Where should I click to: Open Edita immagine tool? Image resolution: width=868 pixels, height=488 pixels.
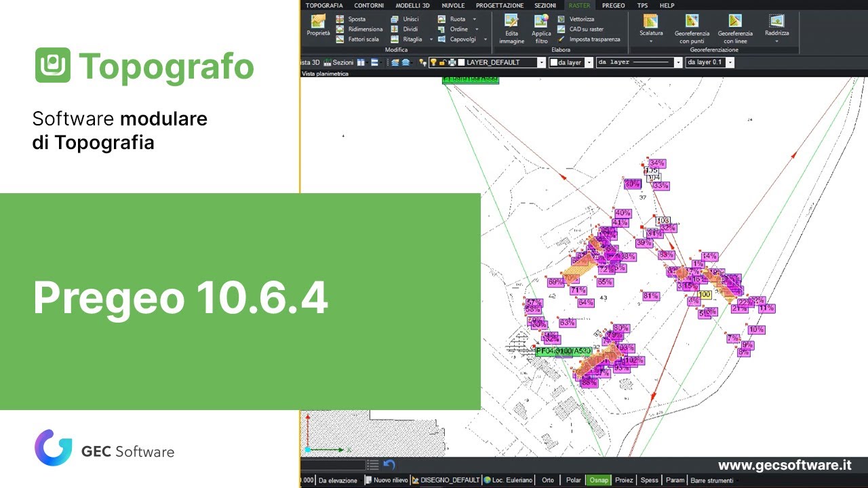[x=512, y=28]
